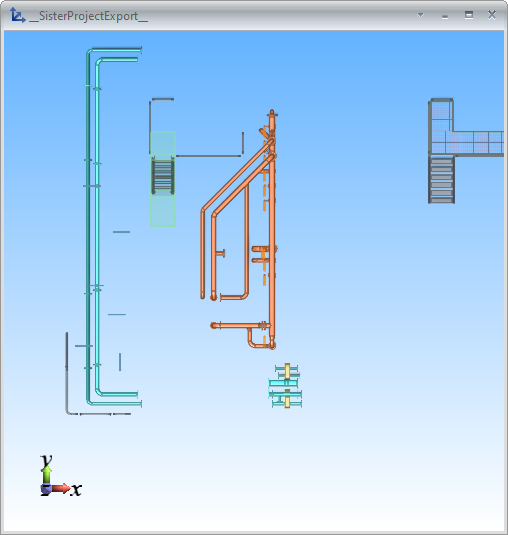The width and height of the screenshot is (508, 535).
Task: Select the red X axis arrow
Action: [x=61, y=488]
